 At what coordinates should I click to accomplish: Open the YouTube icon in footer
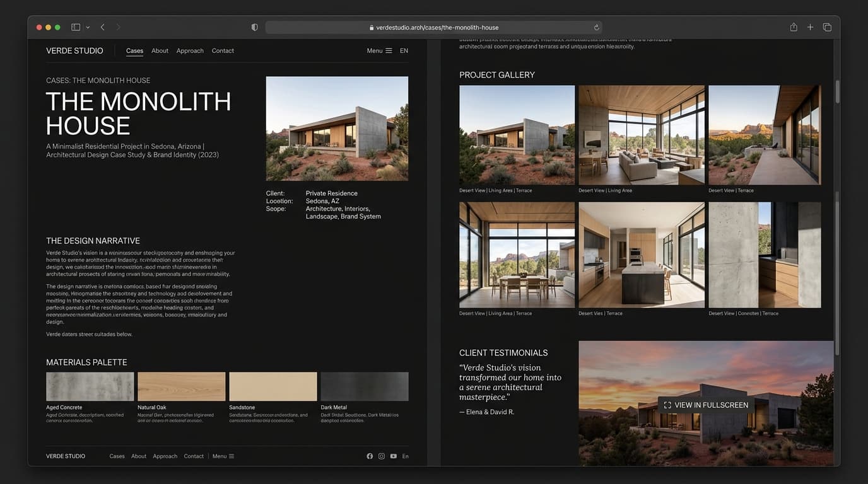(394, 456)
